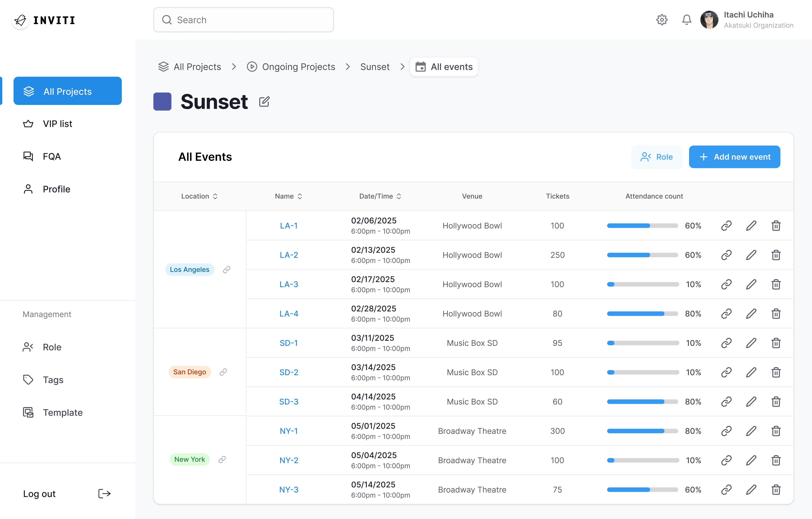Navigate to Ongoing Projects breadcrumb
The image size is (812, 519).
pyautogui.click(x=298, y=67)
